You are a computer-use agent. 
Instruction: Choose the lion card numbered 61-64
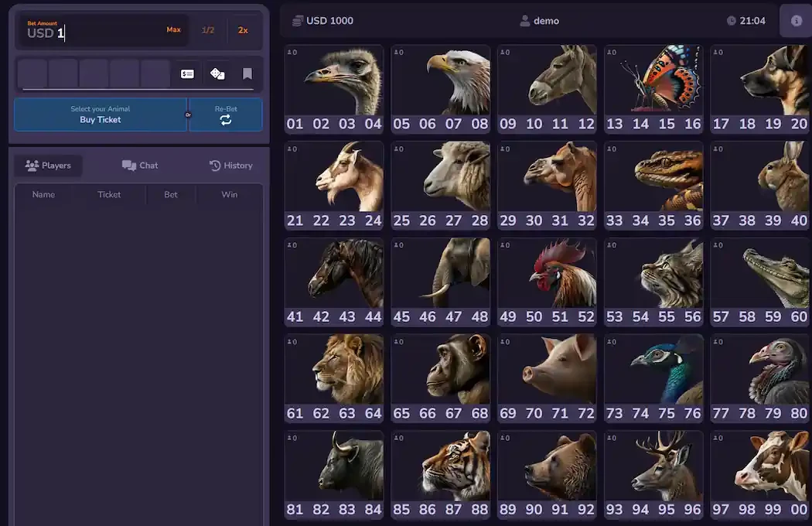333,379
